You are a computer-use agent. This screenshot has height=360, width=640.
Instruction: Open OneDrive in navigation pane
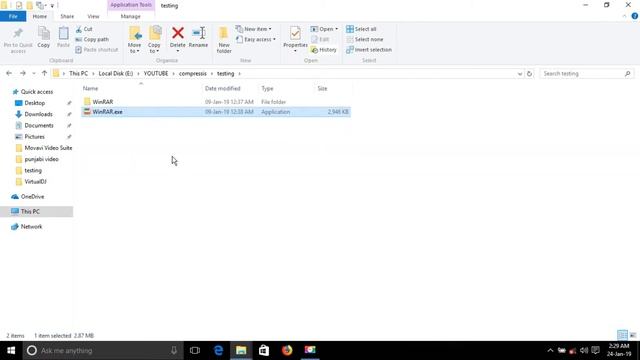32,197
